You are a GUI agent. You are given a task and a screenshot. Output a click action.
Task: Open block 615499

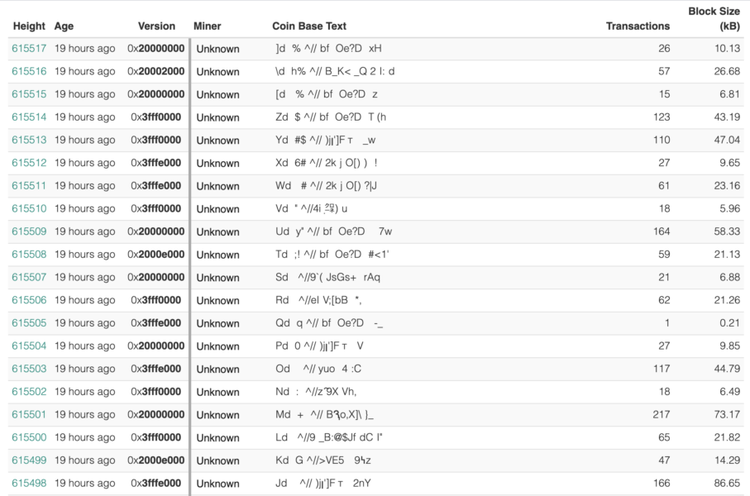pyautogui.click(x=29, y=460)
